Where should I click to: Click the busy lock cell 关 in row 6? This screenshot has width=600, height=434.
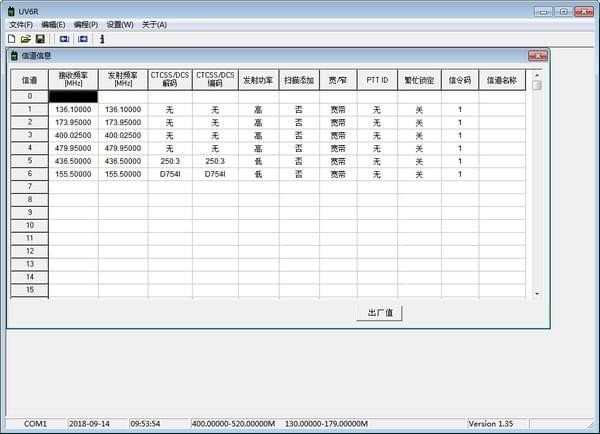tap(419, 174)
